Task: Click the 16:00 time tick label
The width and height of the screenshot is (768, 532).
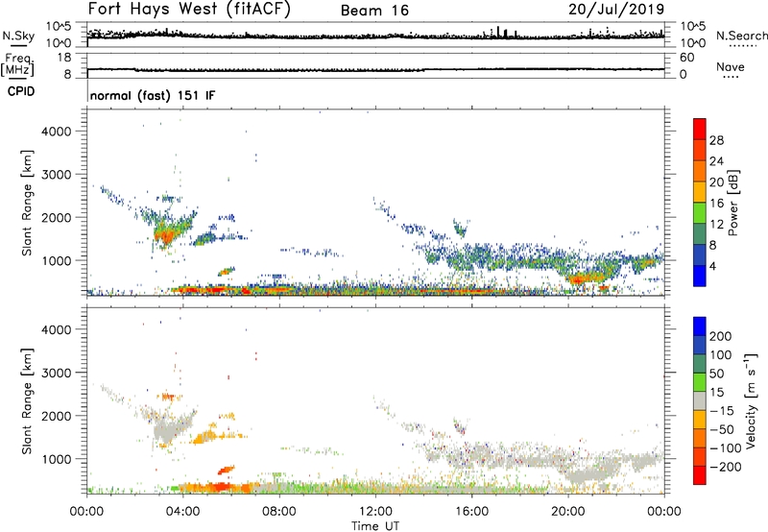Action: pyautogui.click(x=471, y=512)
